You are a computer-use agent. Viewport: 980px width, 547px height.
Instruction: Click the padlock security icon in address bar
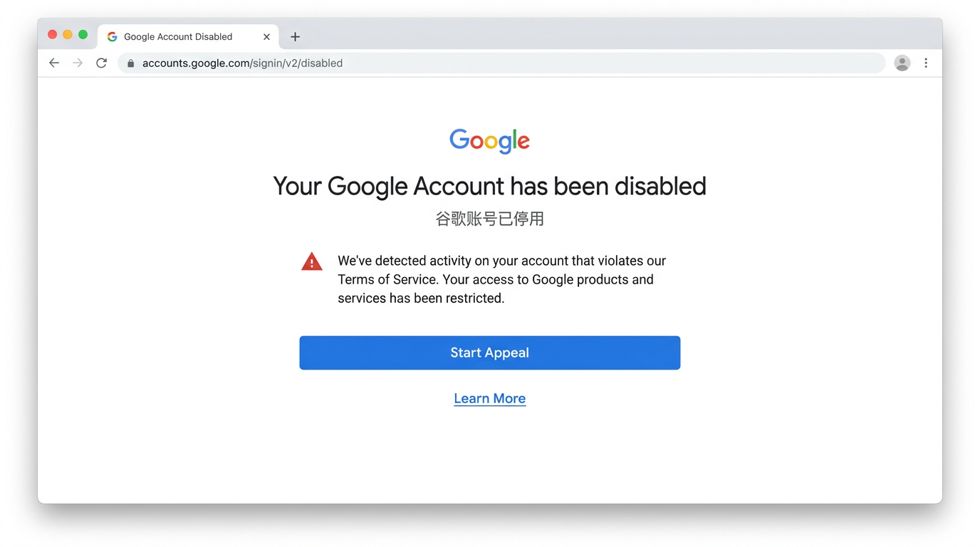[x=130, y=63]
